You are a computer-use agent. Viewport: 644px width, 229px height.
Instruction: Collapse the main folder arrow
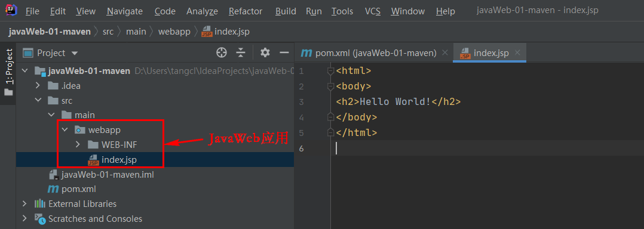click(x=51, y=115)
